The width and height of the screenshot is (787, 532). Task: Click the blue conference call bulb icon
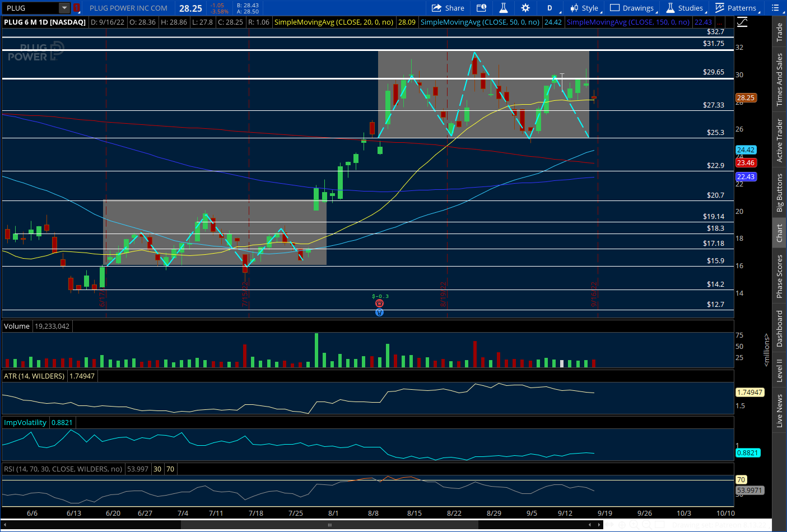[x=379, y=312]
